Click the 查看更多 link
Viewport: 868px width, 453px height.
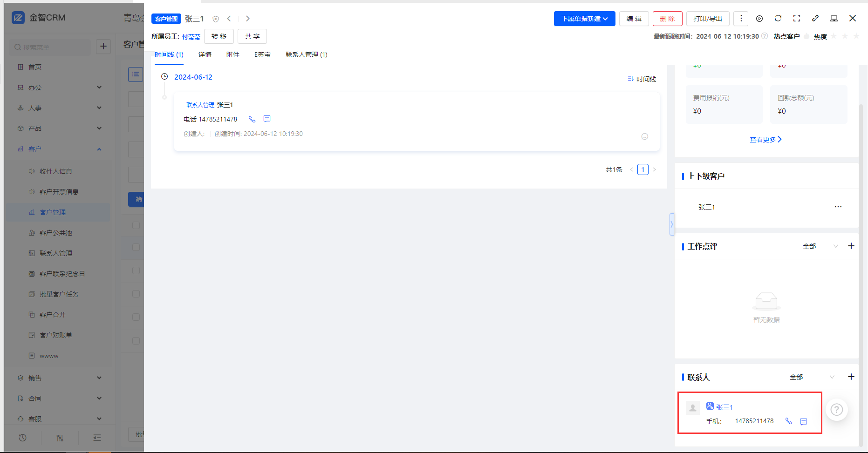[x=765, y=139]
